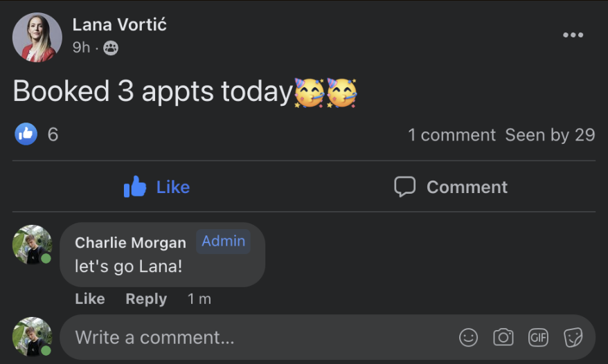Open the 1 comment link
This screenshot has height=364, width=608.
point(451,135)
